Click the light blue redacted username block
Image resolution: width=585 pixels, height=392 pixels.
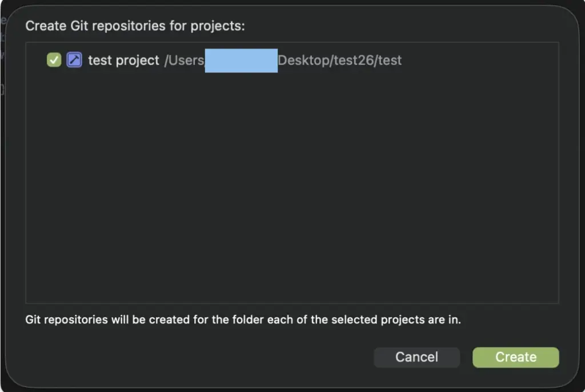click(241, 60)
